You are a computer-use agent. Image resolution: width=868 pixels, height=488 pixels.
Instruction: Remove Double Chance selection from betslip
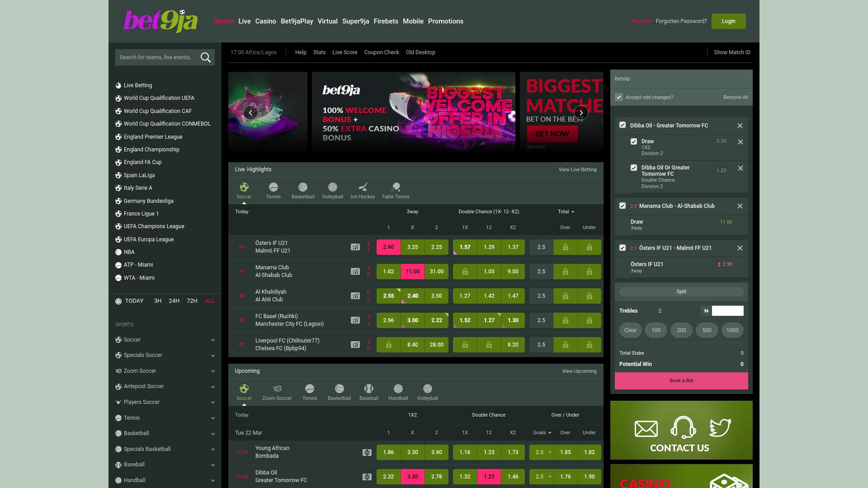pyautogui.click(x=741, y=168)
